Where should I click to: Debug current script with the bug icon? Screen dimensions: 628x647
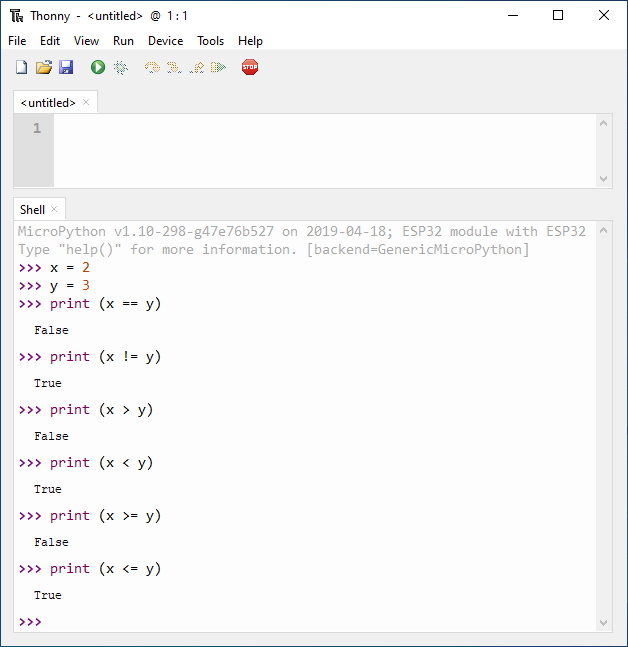120,67
